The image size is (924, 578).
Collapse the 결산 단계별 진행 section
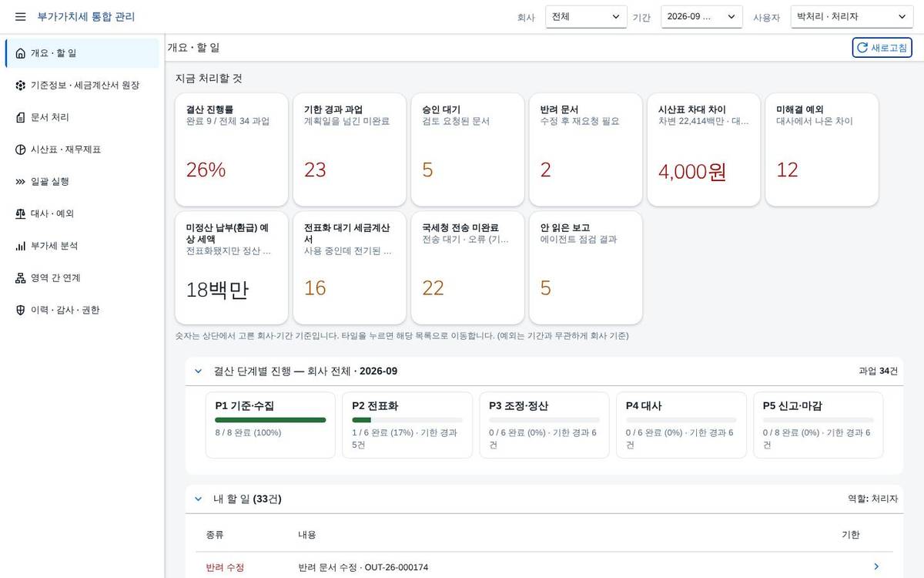click(x=198, y=371)
